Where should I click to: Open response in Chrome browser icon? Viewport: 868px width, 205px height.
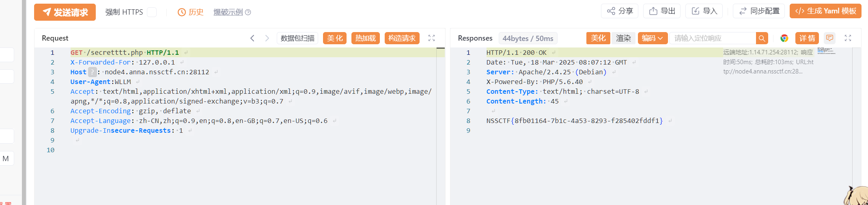click(784, 38)
